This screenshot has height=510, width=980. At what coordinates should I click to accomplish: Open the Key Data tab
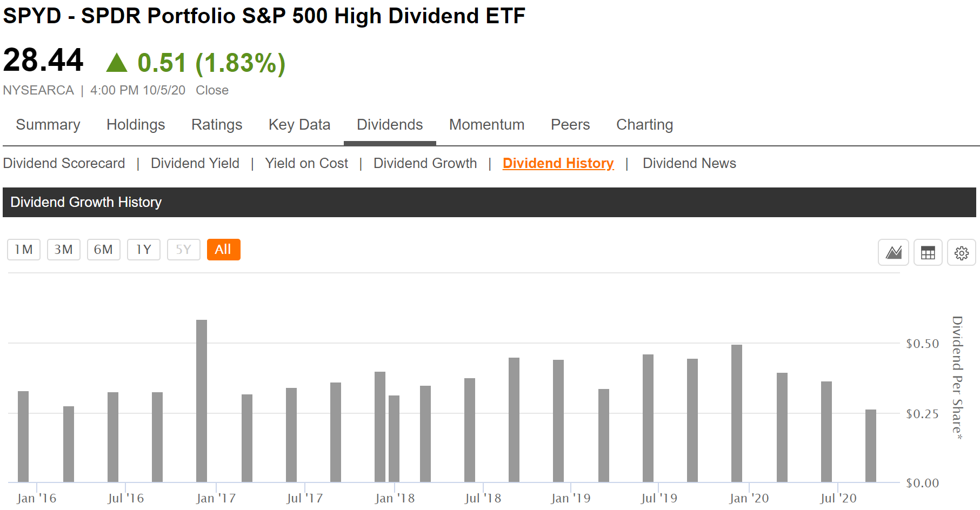point(299,125)
